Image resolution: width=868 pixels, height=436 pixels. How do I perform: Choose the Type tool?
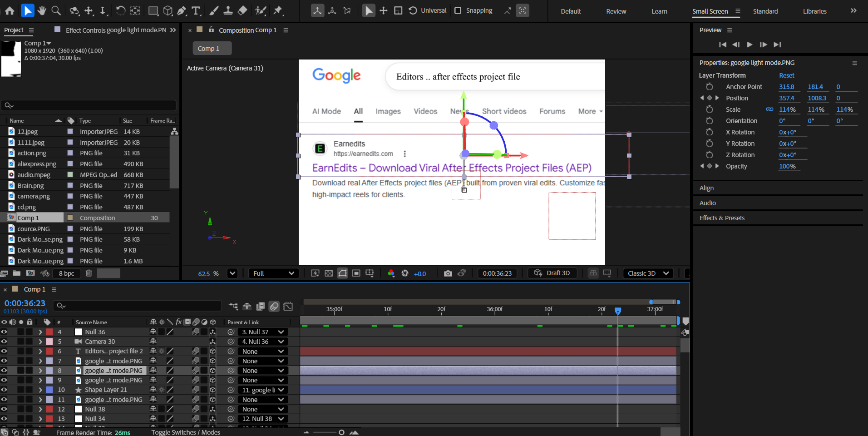pyautogui.click(x=196, y=10)
